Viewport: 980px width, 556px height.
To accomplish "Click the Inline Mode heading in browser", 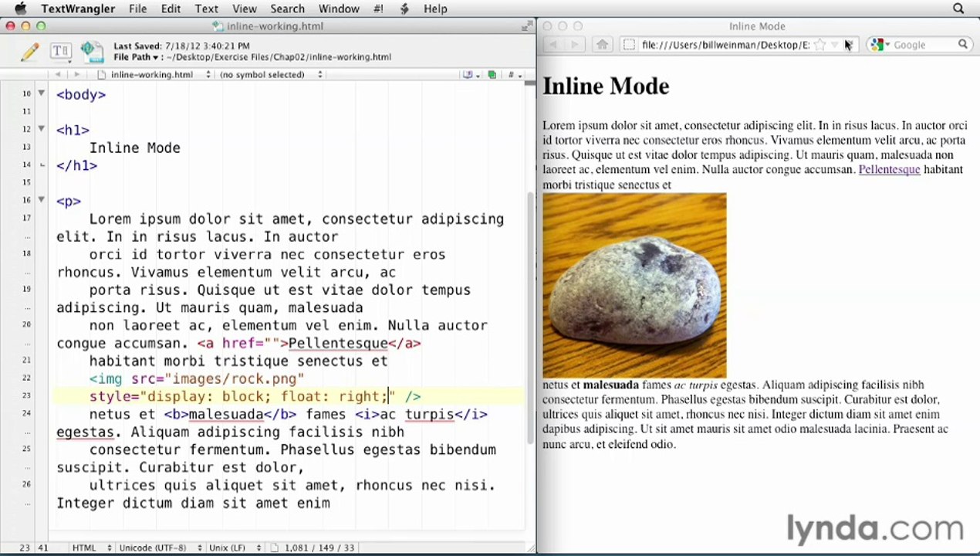I will pyautogui.click(x=606, y=86).
